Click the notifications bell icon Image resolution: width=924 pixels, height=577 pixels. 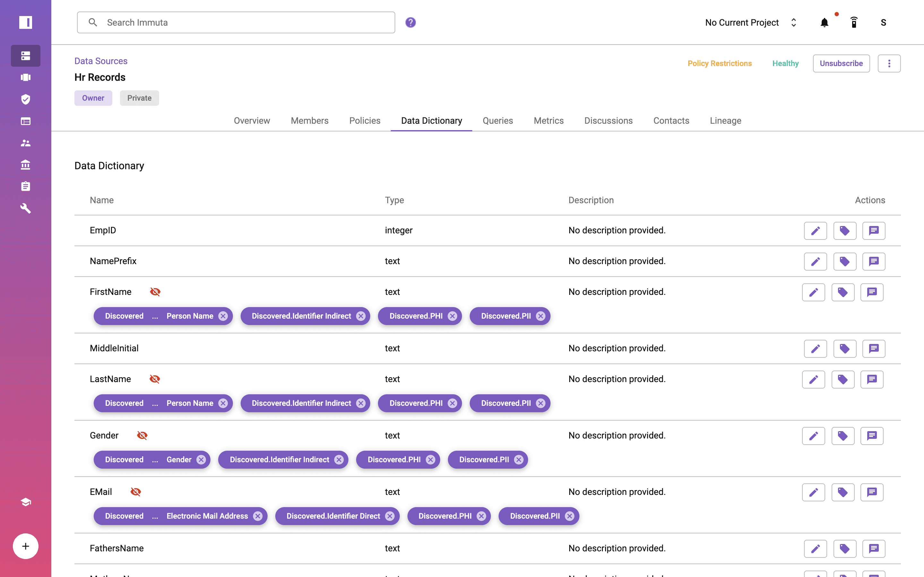pyautogui.click(x=825, y=22)
